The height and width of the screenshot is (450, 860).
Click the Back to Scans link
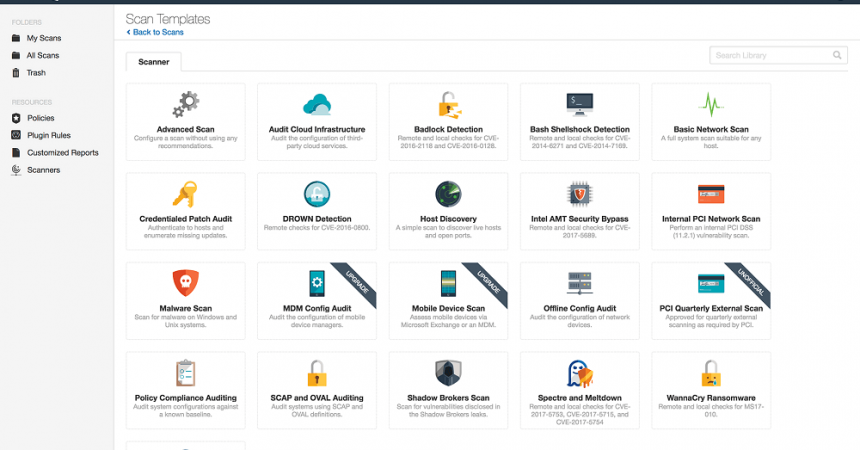tap(157, 33)
